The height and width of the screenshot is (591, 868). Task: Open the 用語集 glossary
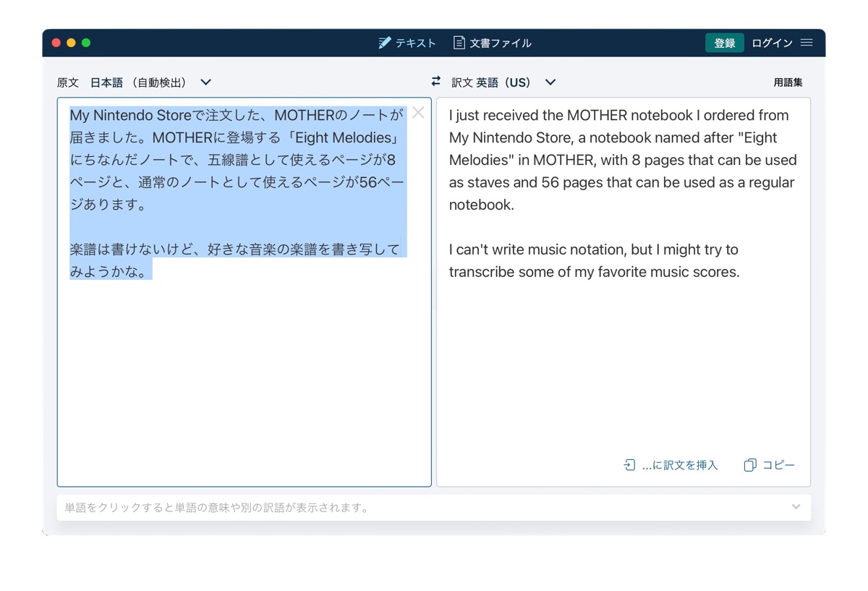click(788, 82)
